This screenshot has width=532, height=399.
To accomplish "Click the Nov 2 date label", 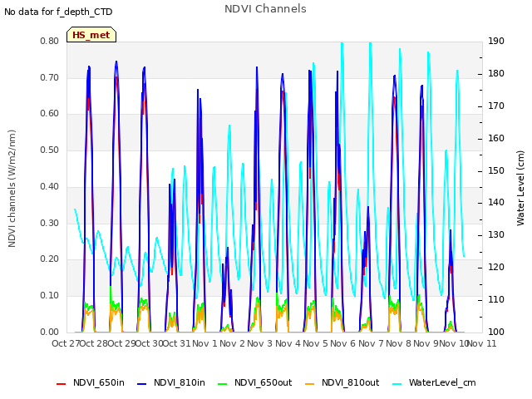I will click(232, 343).
